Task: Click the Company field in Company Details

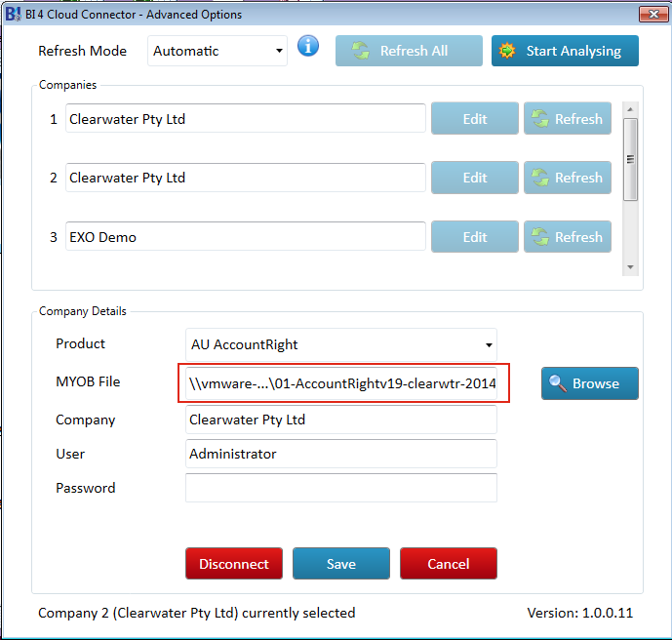Action: coord(341,420)
